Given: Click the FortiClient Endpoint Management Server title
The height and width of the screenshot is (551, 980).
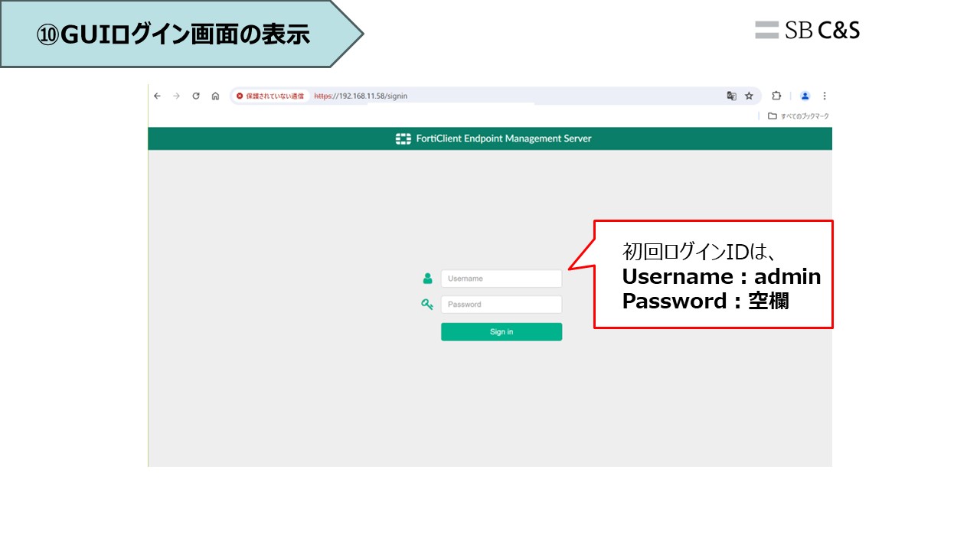Looking at the screenshot, I should click(504, 139).
